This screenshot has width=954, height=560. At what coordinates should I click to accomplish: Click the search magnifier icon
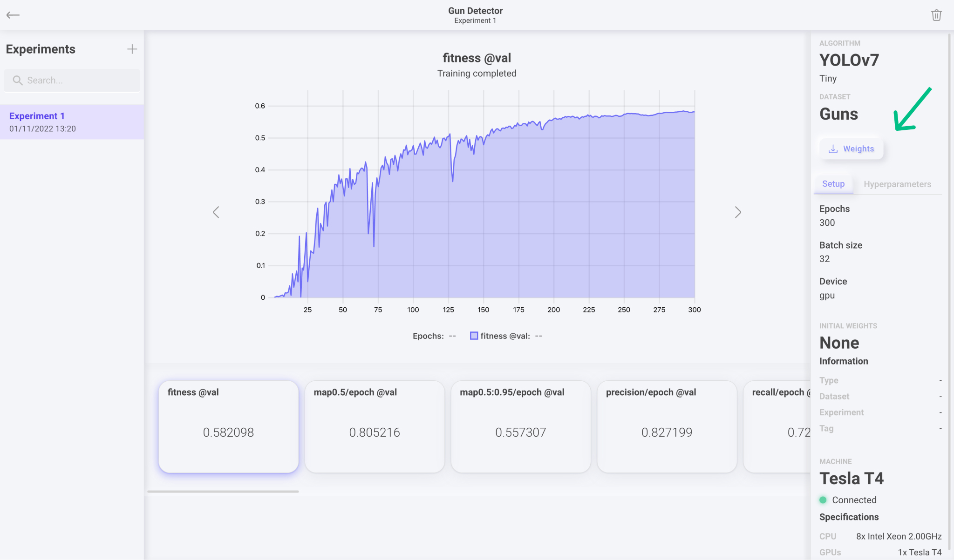pos(18,81)
